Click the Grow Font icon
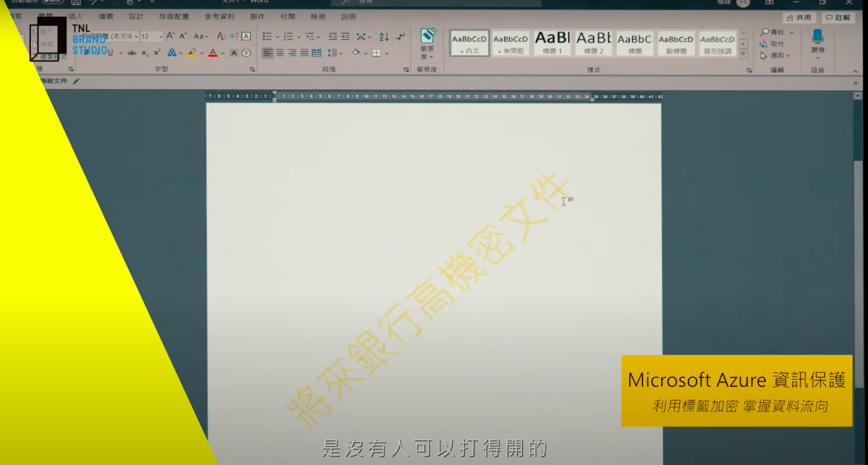This screenshot has width=868, height=465. click(171, 36)
